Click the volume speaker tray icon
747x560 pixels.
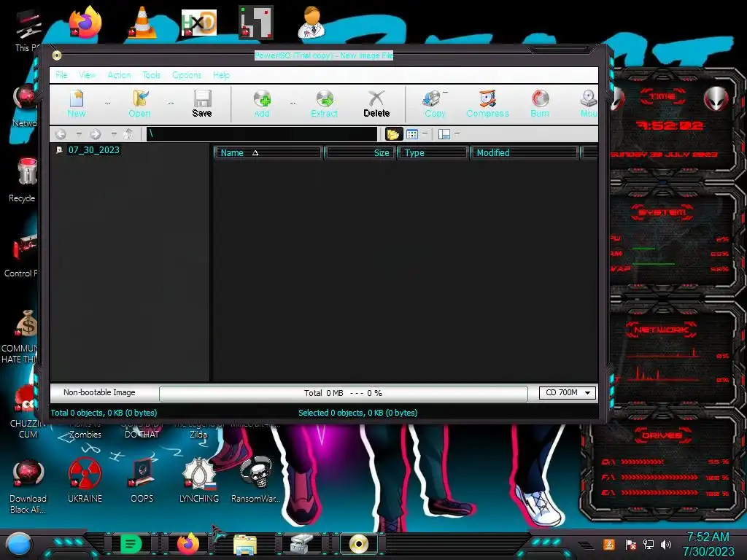tap(665, 544)
